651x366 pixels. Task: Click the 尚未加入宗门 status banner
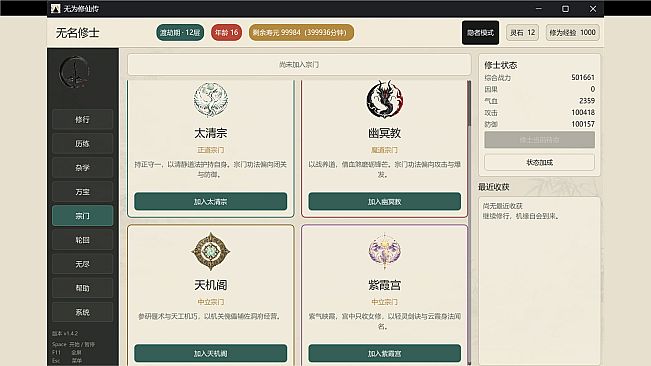coord(299,64)
